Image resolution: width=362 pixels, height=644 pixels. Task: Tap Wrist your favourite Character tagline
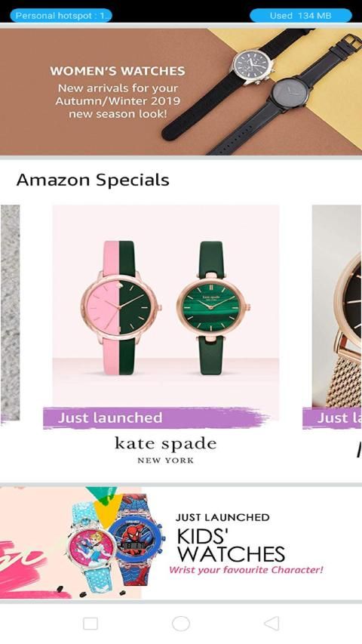(246, 570)
